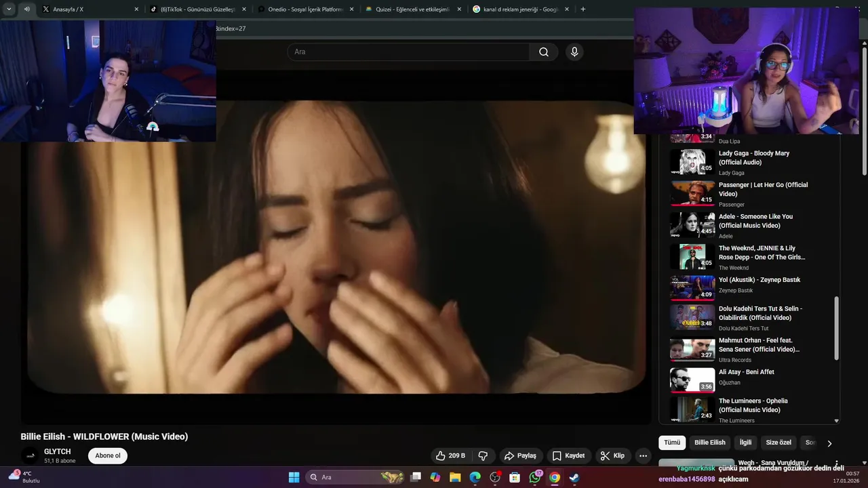This screenshot has width=868, height=488.
Task: Launch Copilot from the taskbar
Action: (x=435, y=477)
